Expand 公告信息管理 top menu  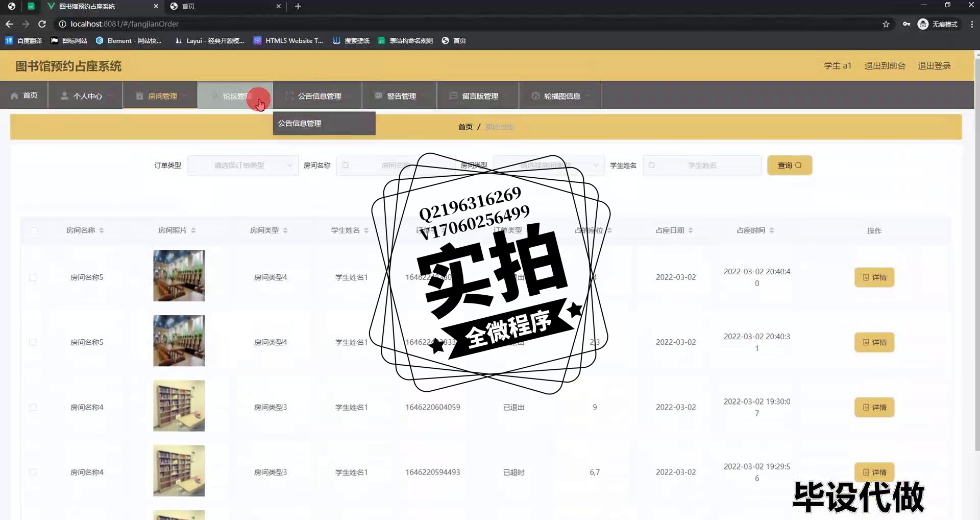(x=317, y=95)
